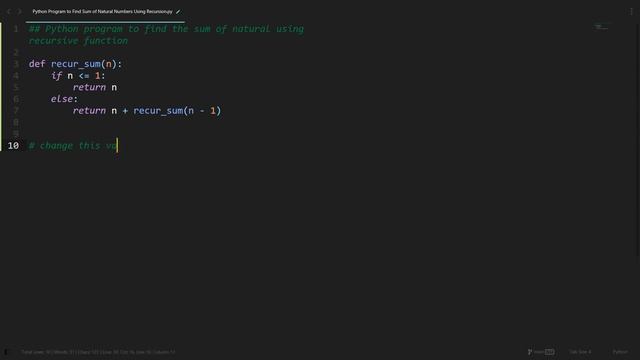Click the '## Python program to find' comment
The height and width of the screenshot is (360, 640).
pos(98,29)
